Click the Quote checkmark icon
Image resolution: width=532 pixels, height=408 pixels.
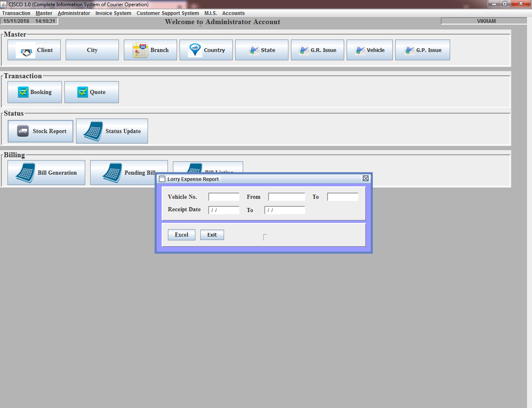[x=83, y=92]
